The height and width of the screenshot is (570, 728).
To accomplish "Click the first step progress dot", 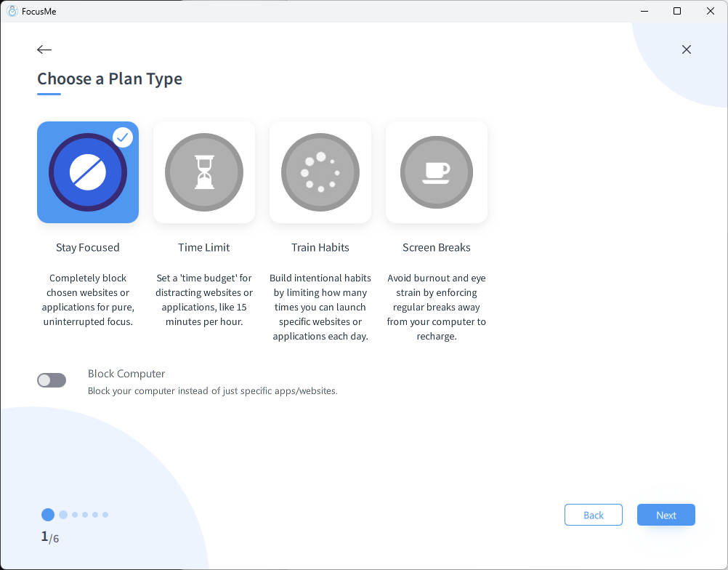I will point(48,515).
